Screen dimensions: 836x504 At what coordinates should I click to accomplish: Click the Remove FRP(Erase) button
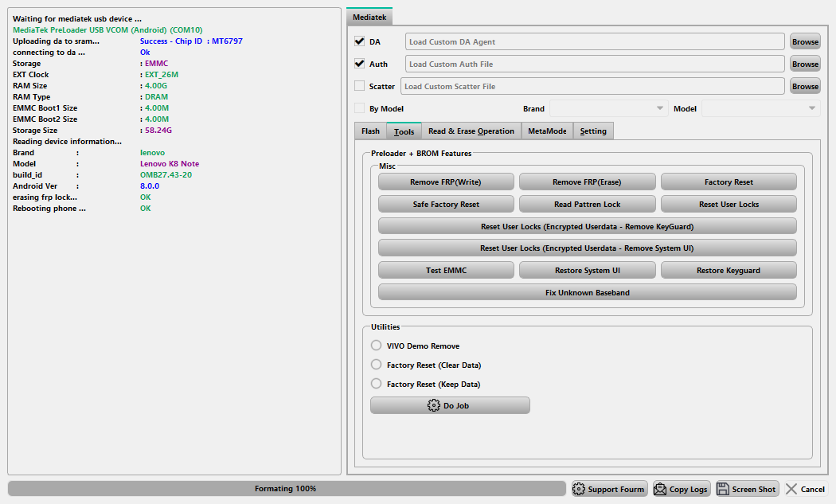(587, 182)
